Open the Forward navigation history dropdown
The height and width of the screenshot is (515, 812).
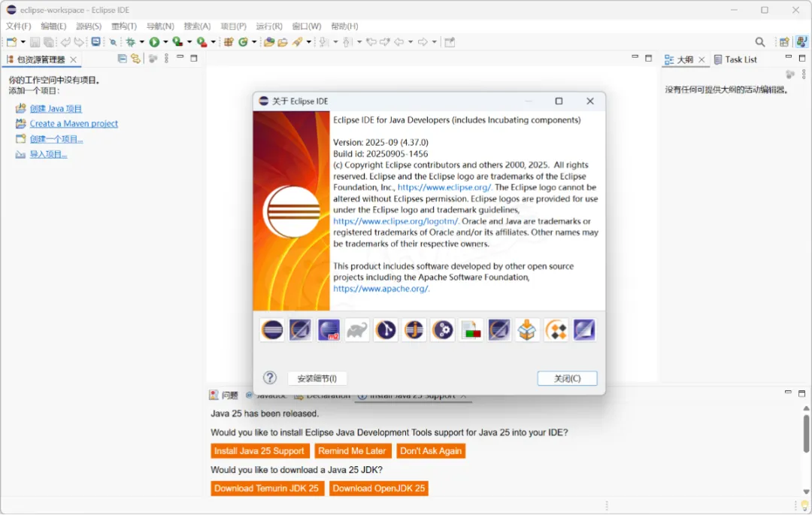pyautogui.click(x=434, y=42)
